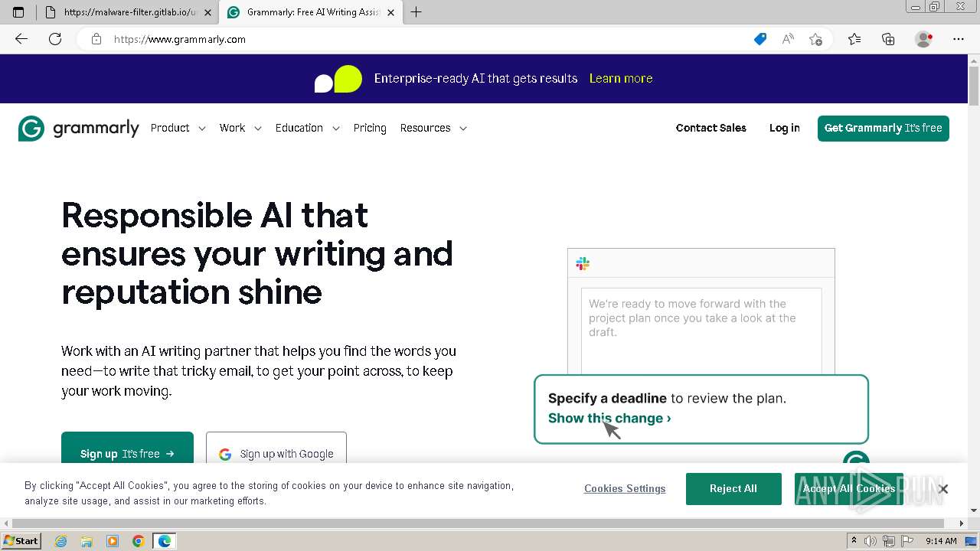Click the Enterprise-ready AI banner logo
Viewport: 980px width, 551px height.
(x=338, y=79)
